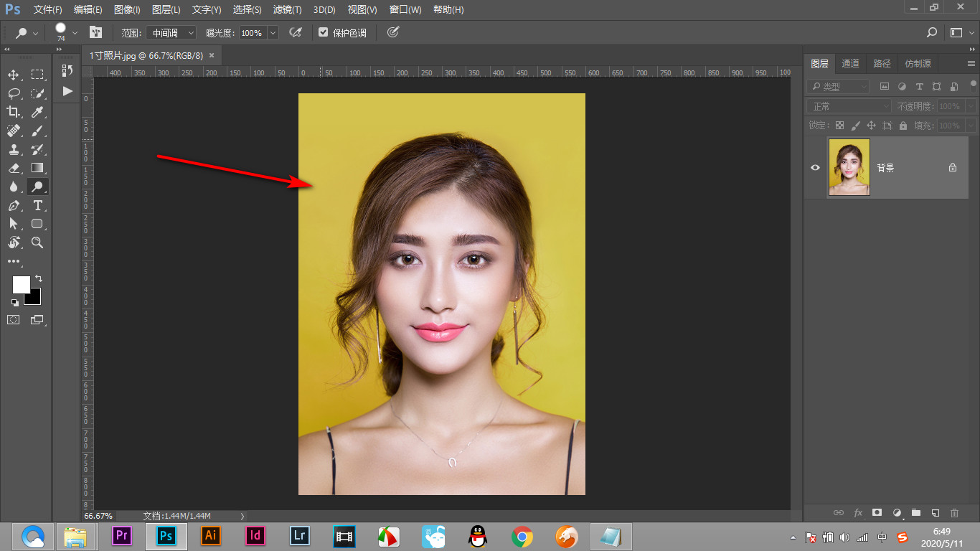Select the Eyedropper tool

point(37,112)
